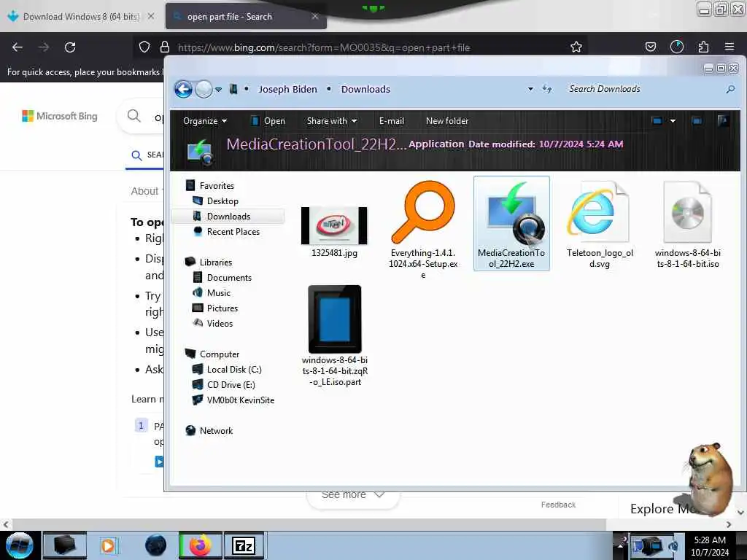The width and height of the screenshot is (747, 560).
Task: Focus the Search Downloads field
Action: 643,89
